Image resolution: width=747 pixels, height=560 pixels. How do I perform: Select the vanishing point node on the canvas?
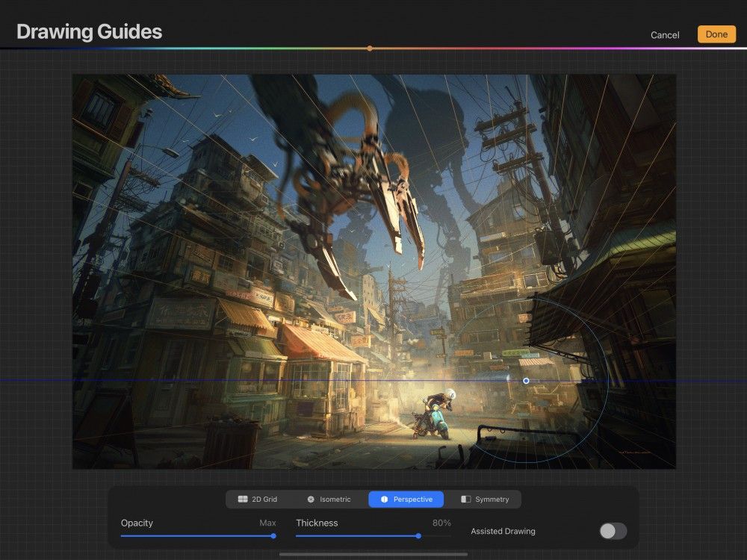click(527, 380)
